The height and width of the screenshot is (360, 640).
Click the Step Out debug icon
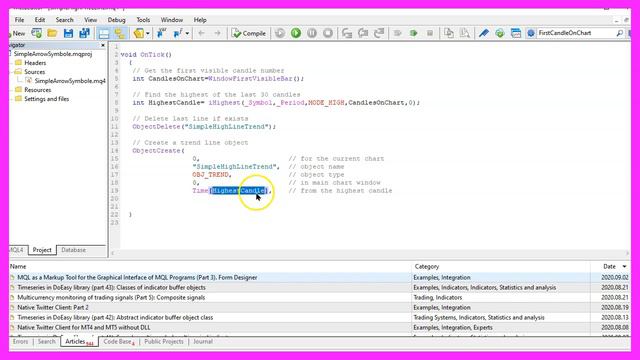pyautogui.click(x=379, y=33)
